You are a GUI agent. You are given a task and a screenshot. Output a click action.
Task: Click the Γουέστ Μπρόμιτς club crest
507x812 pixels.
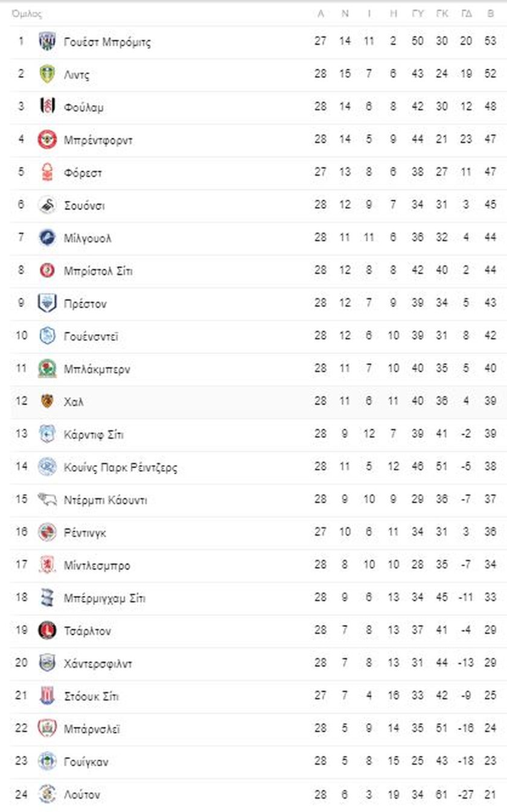[47, 42]
